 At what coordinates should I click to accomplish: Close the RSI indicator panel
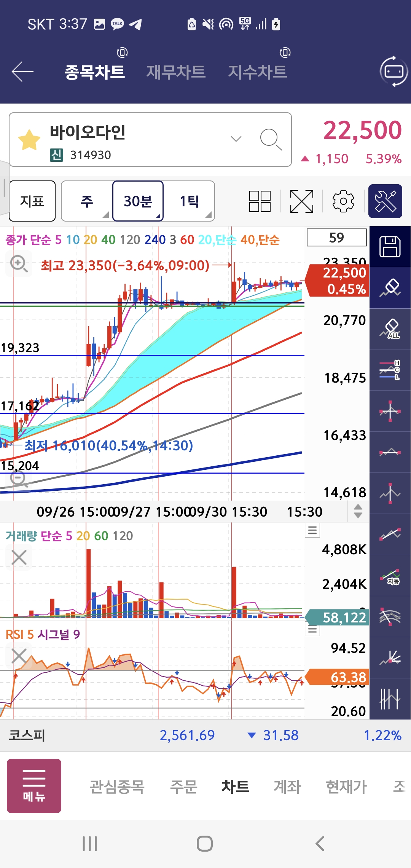point(19,656)
